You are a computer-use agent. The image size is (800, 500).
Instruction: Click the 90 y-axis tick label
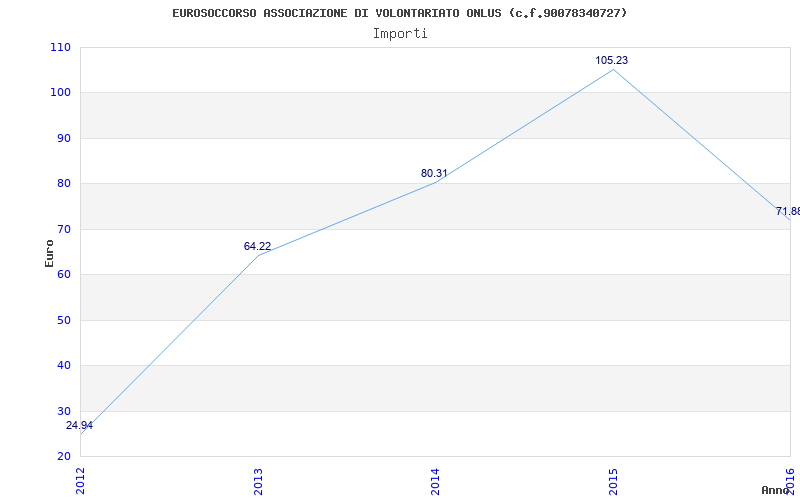coord(63,138)
